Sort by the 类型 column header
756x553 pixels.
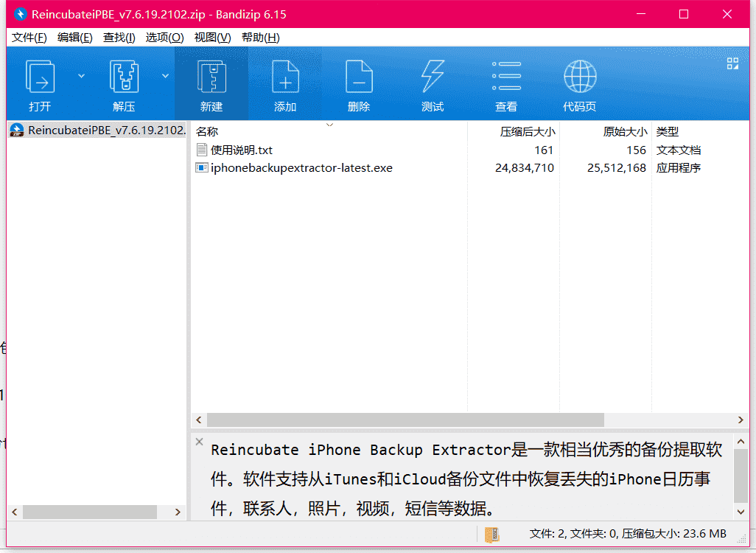point(668,132)
